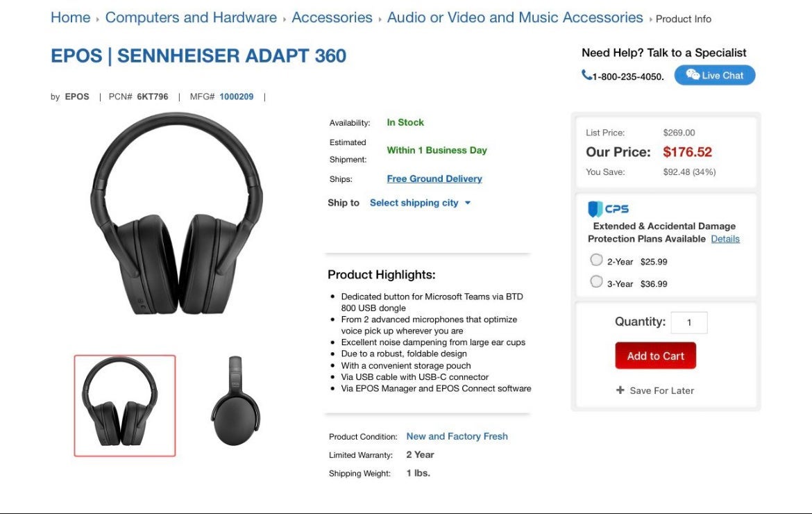Open Free Ground Delivery link
The width and height of the screenshot is (812, 514).
[x=434, y=179]
